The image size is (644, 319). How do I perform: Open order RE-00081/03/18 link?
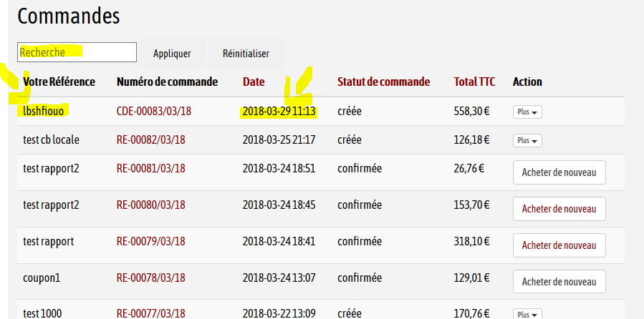(x=150, y=169)
